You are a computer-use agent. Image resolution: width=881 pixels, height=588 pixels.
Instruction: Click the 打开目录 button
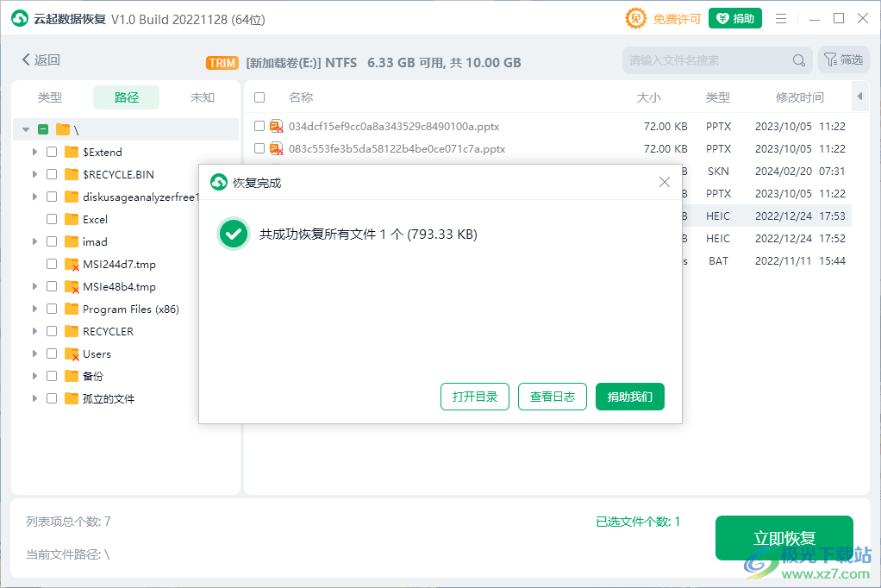tap(474, 397)
